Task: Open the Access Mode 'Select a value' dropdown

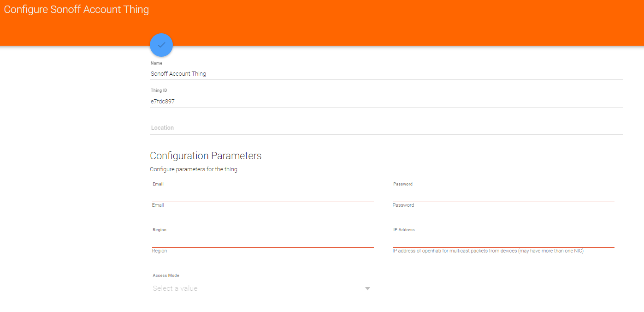Action: coord(262,288)
